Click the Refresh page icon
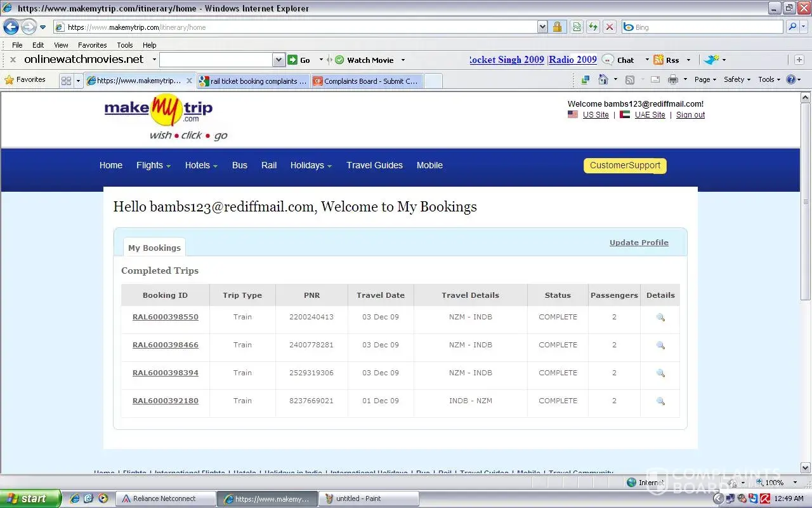Screen dimensions: 812x508 click(x=593, y=27)
